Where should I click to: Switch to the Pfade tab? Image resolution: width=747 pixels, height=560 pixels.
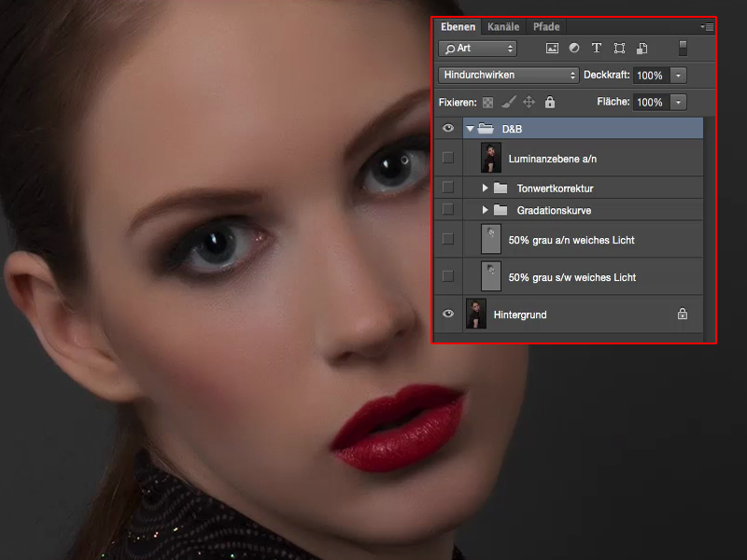point(546,27)
